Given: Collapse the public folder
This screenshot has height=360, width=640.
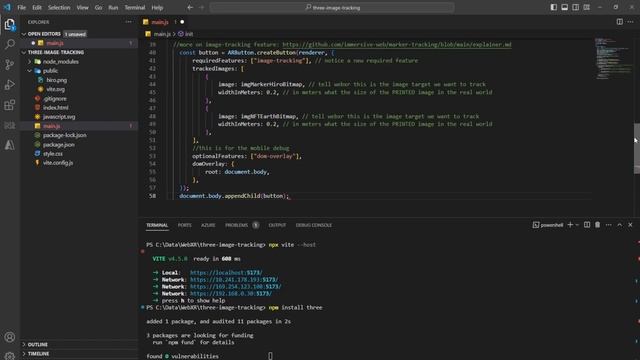Looking at the screenshot, I should point(50,71).
